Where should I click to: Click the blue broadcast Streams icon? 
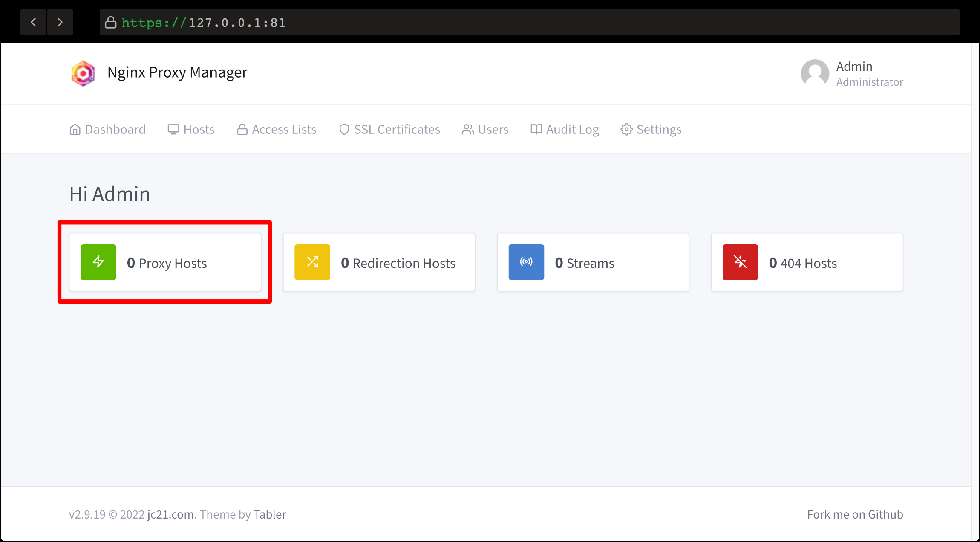pyautogui.click(x=526, y=262)
